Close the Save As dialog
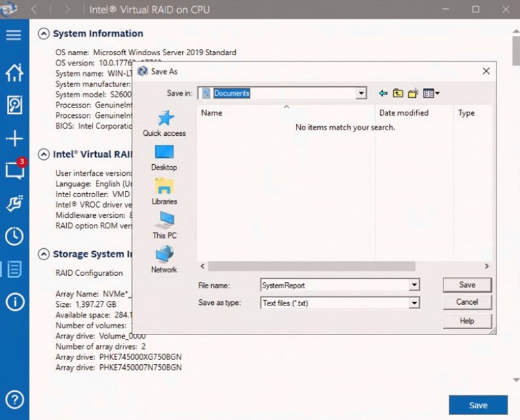The width and height of the screenshot is (520, 420). [486, 71]
